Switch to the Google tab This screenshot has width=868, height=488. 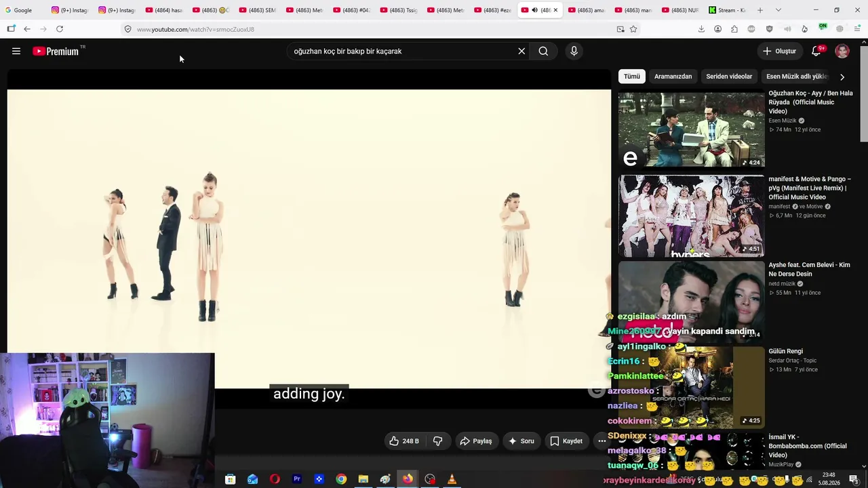coord(23,10)
